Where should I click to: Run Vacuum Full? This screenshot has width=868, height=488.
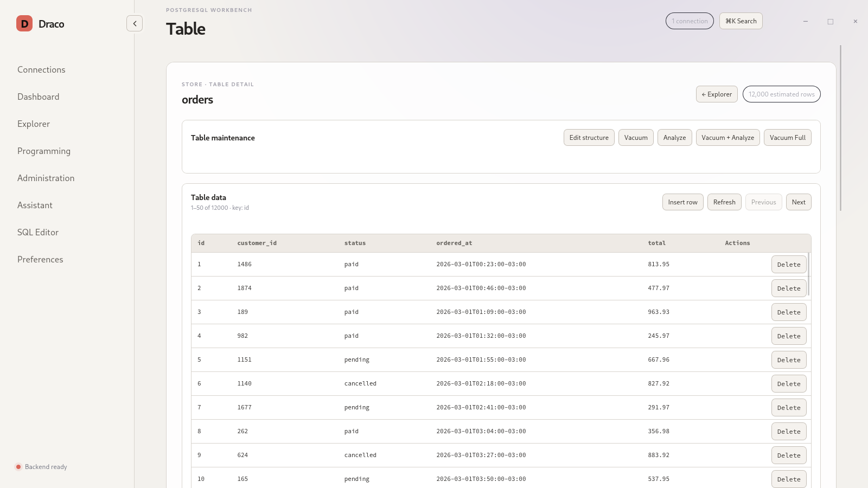point(788,138)
